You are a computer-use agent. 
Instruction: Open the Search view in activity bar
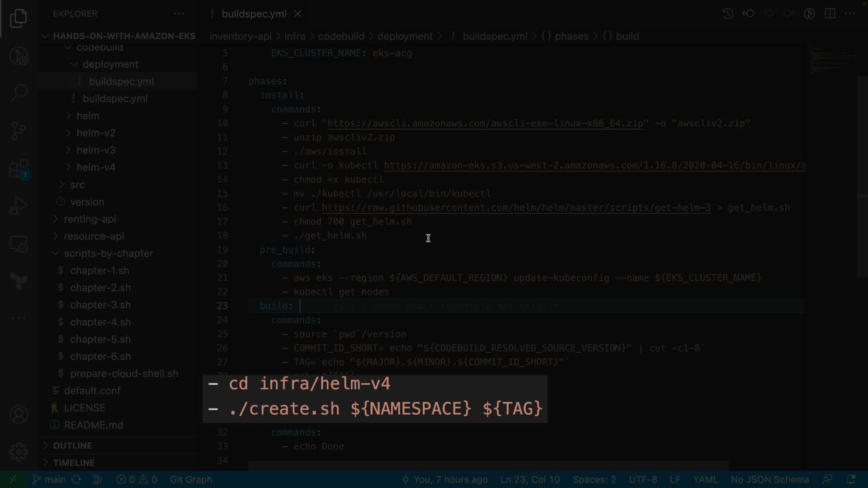click(x=19, y=93)
